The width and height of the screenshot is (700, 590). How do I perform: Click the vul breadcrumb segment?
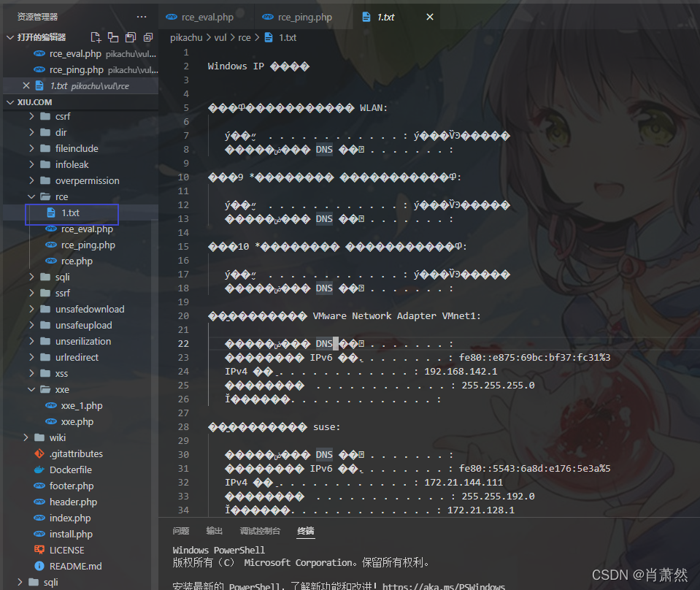220,37
